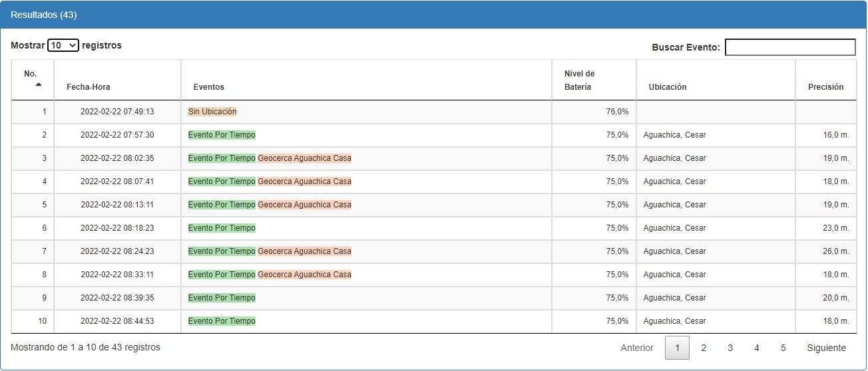Image resolution: width=868 pixels, height=371 pixels.
Task: Go to page 4 of results
Action: (x=757, y=348)
